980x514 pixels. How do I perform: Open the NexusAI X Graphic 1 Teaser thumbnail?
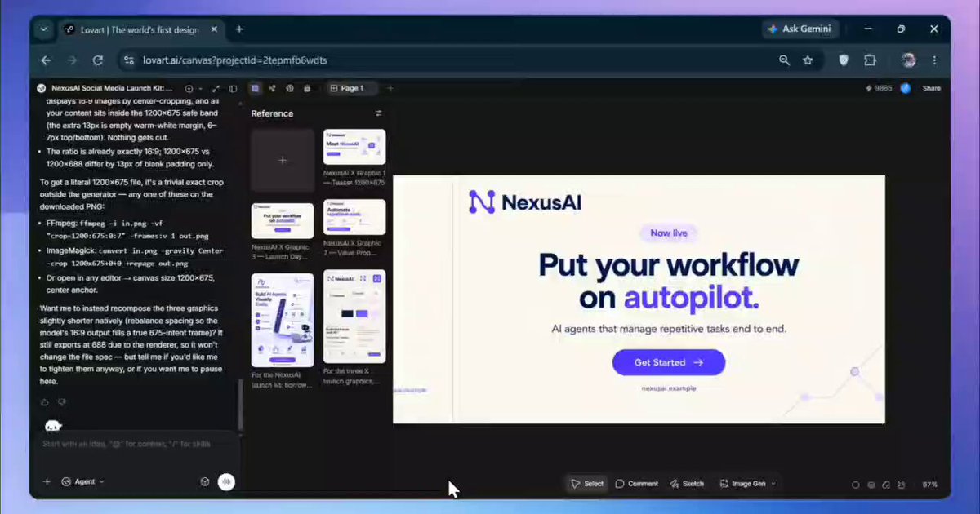pos(354,147)
